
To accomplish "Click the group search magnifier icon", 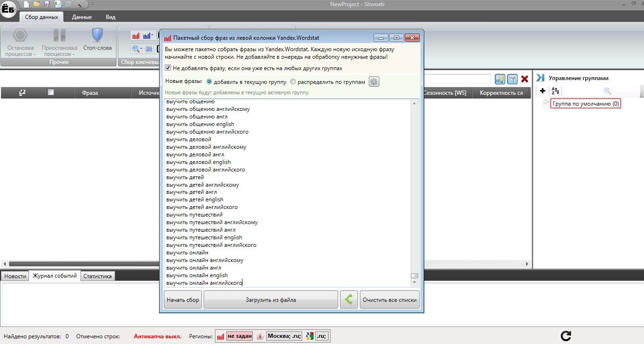I will click(x=608, y=91).
